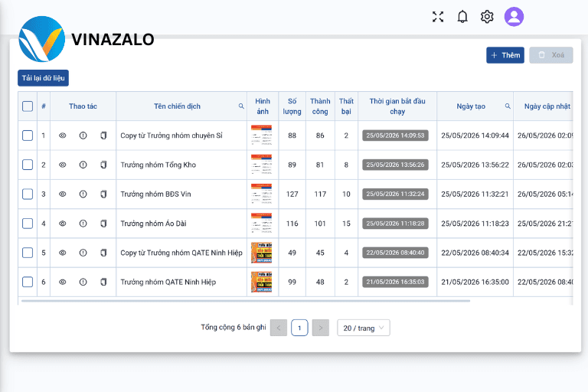View Copy từ Trưởng nhóm QATE Ninh Hiệp
Viewport: 588px width, 392px height.
pyautogui.click(x=63, y=253)
